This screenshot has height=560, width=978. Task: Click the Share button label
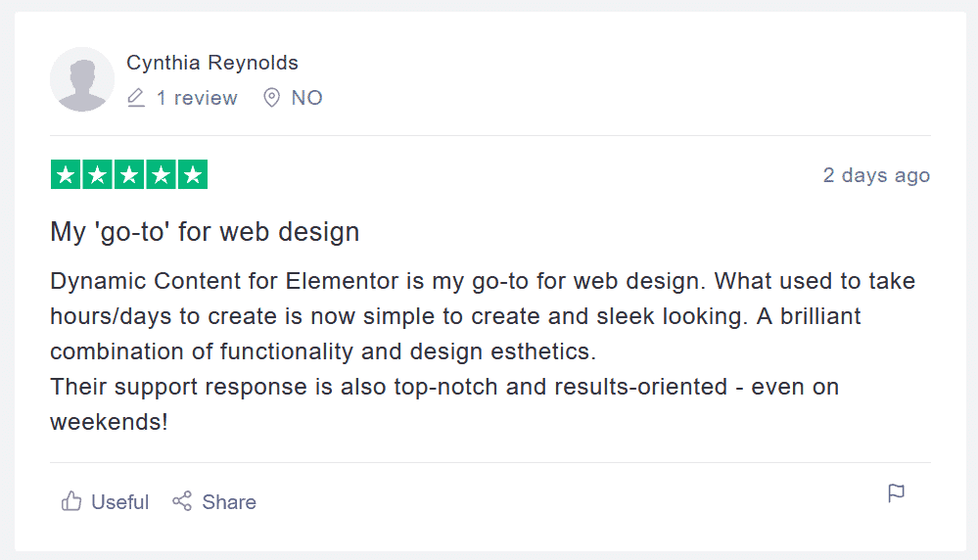[229, 502]
